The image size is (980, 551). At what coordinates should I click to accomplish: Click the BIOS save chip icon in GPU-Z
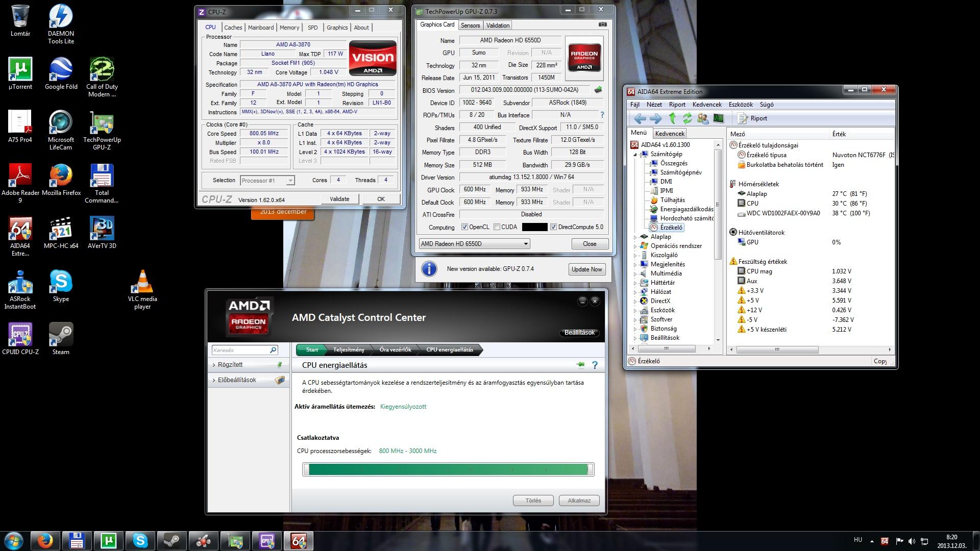(598, 90)
